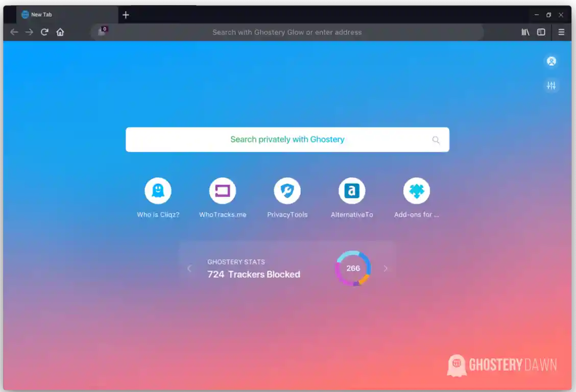Go forward to the next page
Screen dimensions: 576x392
[29, 32]
